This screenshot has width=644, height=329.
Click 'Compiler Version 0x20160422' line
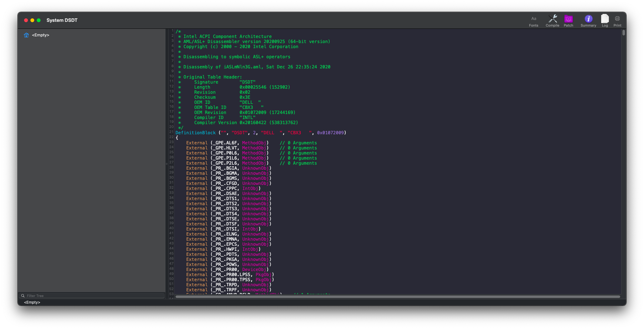click(x=238, y=123)
